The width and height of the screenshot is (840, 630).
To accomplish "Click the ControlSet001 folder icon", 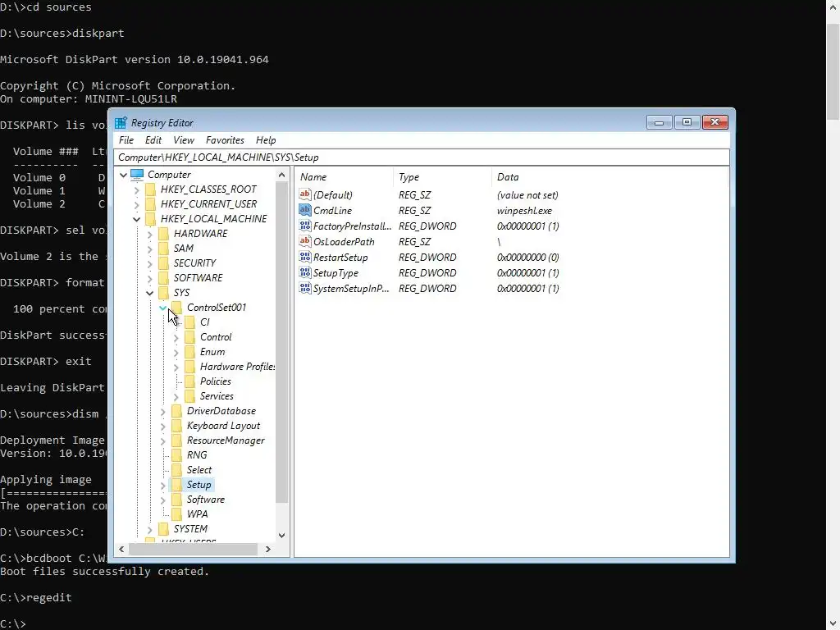I will click(x=177, y=308).
